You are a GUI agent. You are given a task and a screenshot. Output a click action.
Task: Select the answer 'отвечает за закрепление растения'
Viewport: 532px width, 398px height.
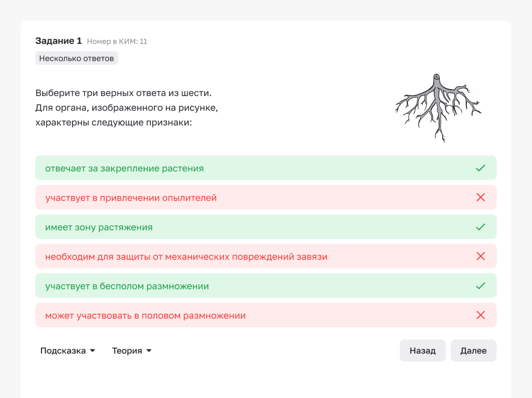(124, 168)
